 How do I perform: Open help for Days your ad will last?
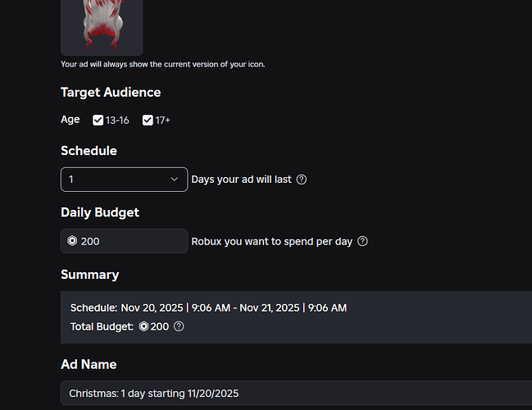(x=302, y=180)
